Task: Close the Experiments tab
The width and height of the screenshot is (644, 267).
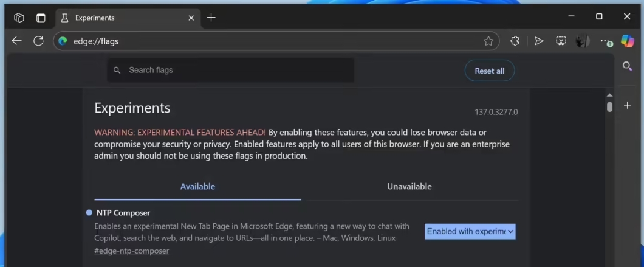Action: point(191,18)
